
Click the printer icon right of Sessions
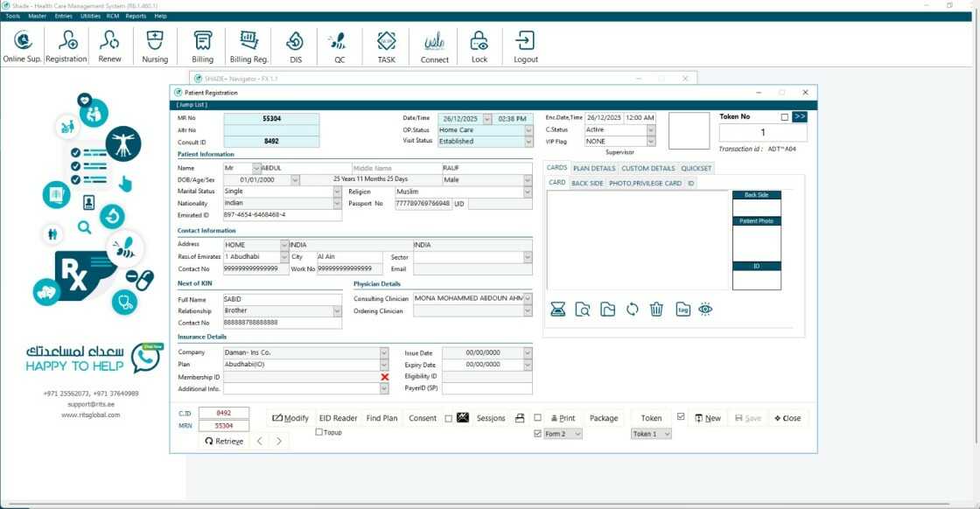[x=520, y=418]
